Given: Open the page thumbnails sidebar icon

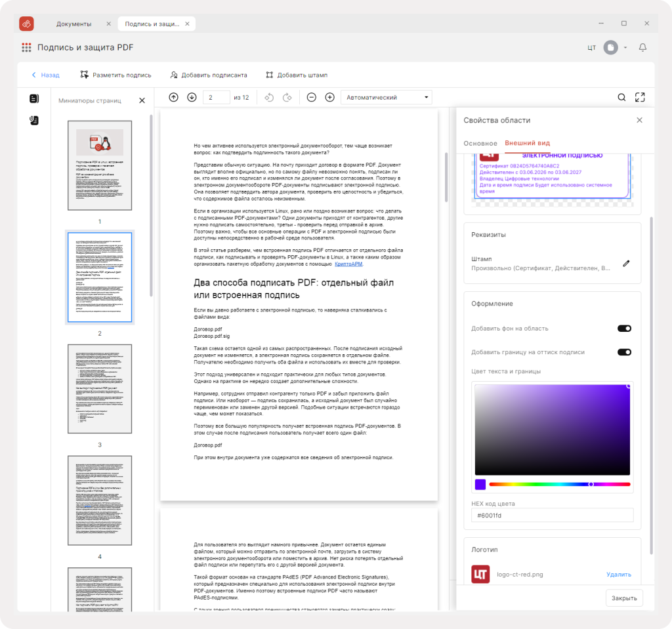Looking at the screenshot, I should click(34, 98).
